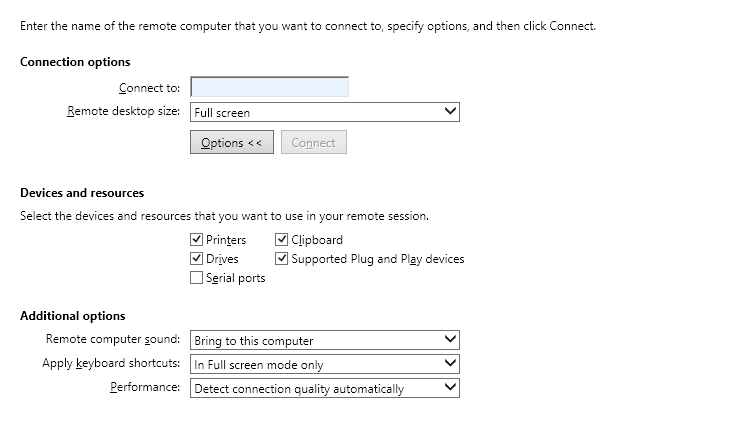Click the 'Connection options' heading

point(75,62)
